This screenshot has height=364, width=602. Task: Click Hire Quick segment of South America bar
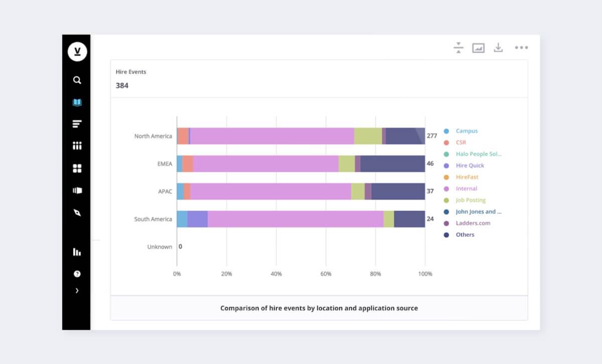click(198, 219)
